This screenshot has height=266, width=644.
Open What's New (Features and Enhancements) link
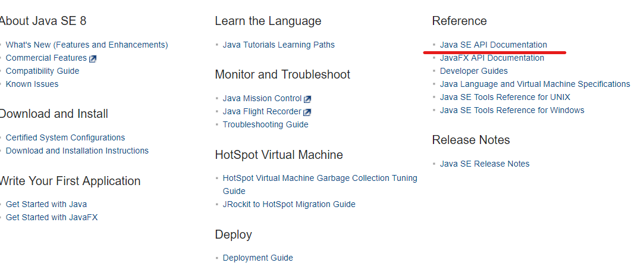(x=87, y=45)
